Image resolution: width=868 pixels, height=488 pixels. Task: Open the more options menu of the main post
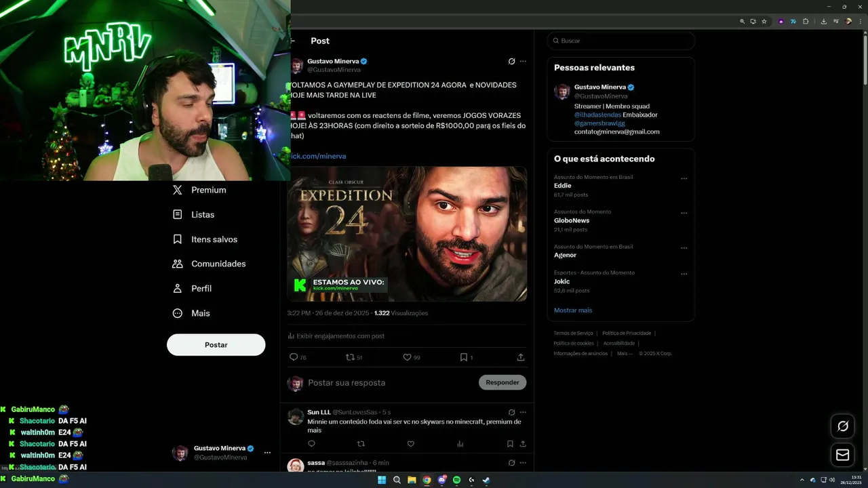point(523,61)
